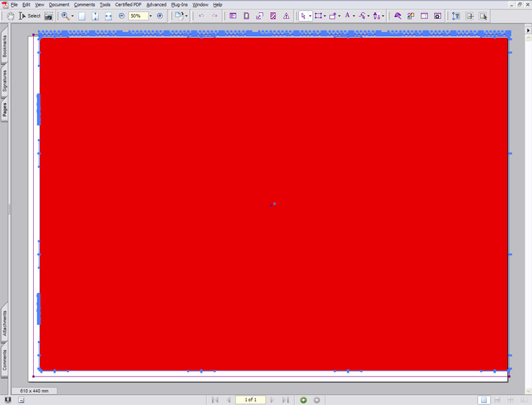This screenshot has width=532, height=405.
Task: Choose the Move/Transform object tool
Action: pos(333,16)
